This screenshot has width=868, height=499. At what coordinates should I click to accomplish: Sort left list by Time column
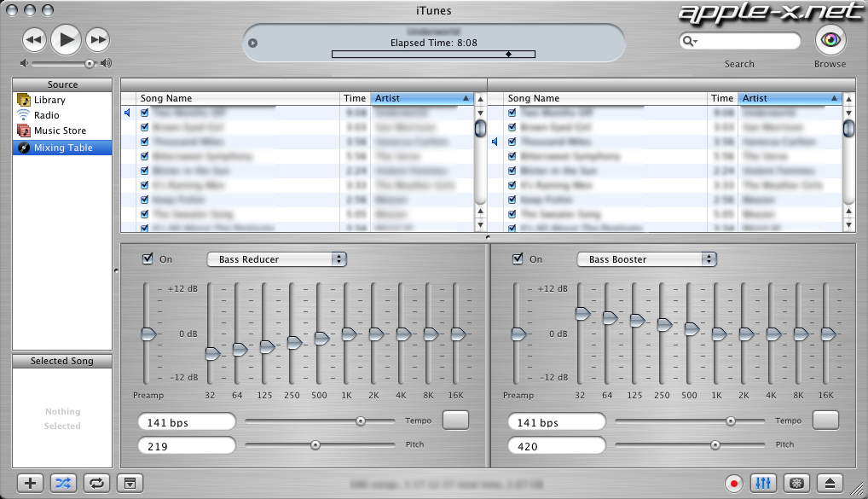[355, 98]
